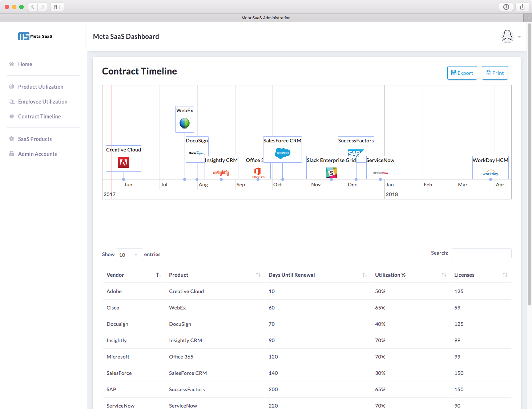Open the Show entries dropdown
The image size is (532, 409).
129,255
